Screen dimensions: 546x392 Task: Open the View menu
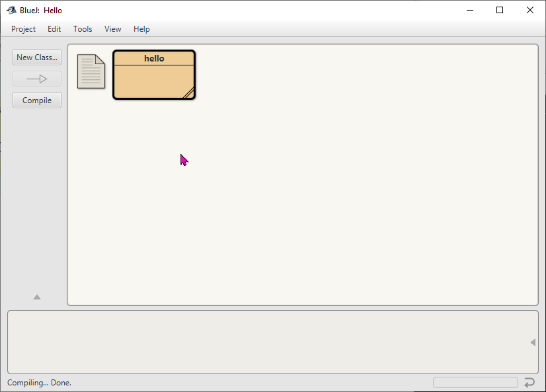pos(113,29)
